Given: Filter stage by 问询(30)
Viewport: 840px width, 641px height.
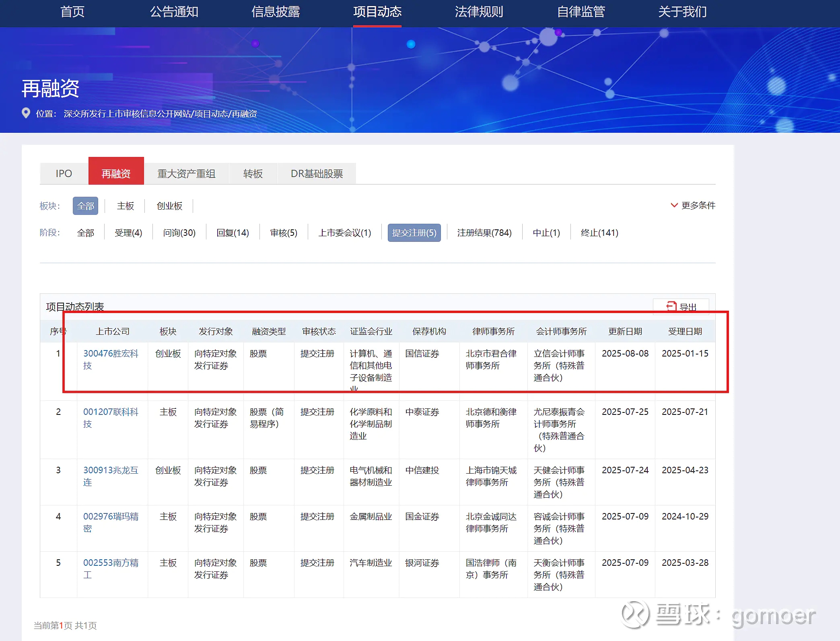Looking at the screenshot, I should coord(179,233).
